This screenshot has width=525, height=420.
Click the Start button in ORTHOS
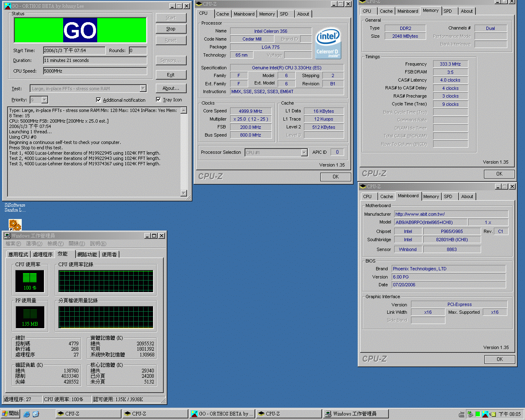[171, 18]
